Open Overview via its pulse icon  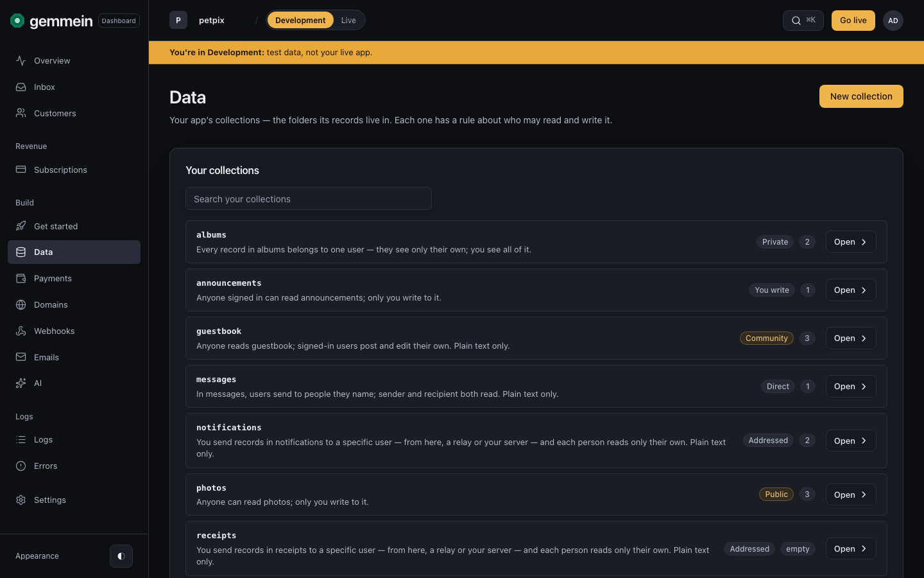(21, 60)
